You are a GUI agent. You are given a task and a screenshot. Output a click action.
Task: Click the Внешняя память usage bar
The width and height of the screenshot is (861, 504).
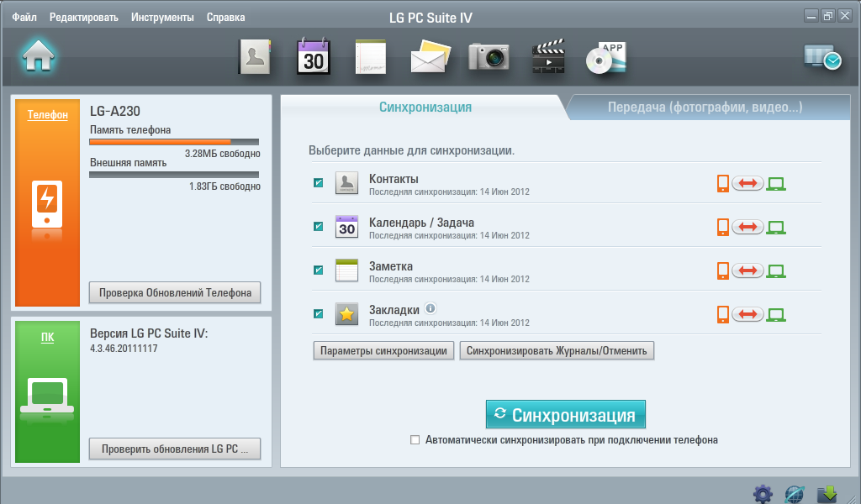point(174,175)
